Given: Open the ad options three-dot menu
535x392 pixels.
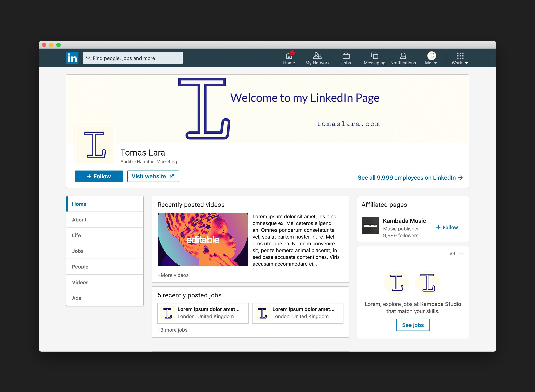Looking at the screenshot, I should [461, 254].
